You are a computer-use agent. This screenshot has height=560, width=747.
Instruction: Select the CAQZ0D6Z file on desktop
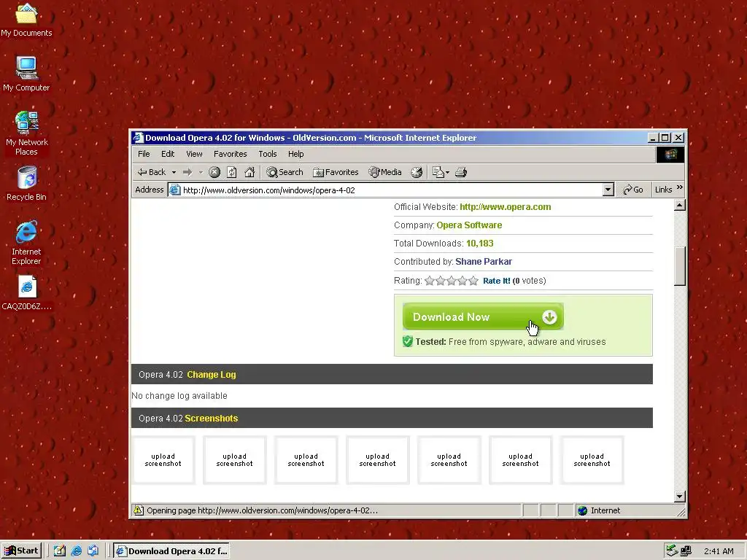pyautogui.click(x=26, y=293)
